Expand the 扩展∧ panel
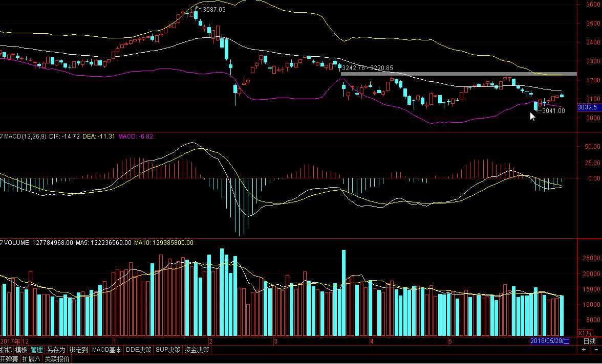 coord(31,359)
